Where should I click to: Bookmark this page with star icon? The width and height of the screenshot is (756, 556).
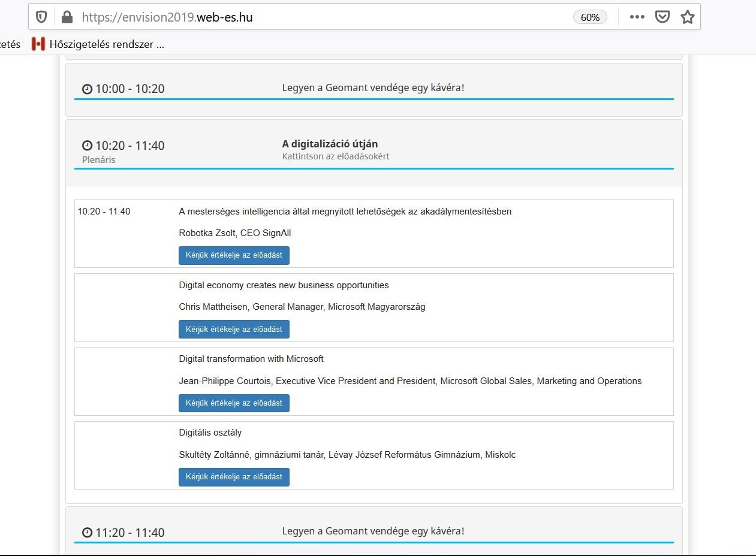tap(687, 17)
